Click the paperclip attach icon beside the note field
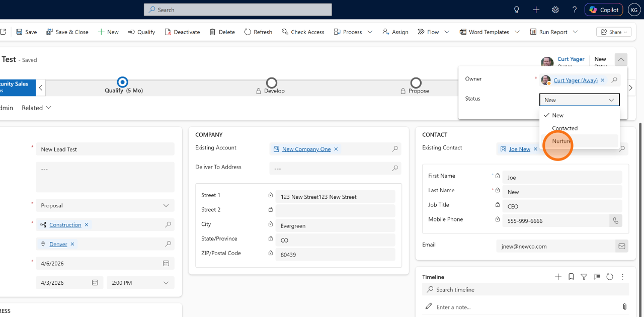 point(624,306)
